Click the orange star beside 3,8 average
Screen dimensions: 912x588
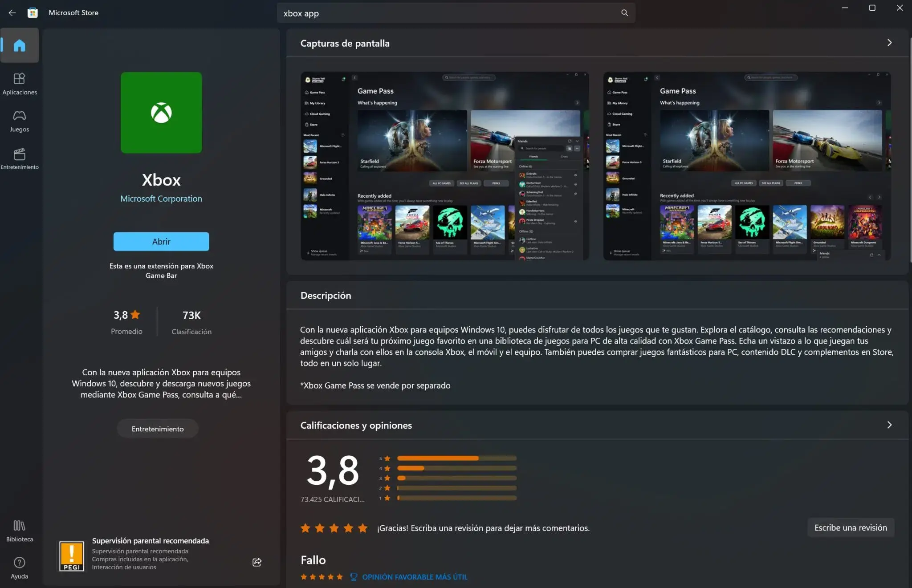[135, 315]
